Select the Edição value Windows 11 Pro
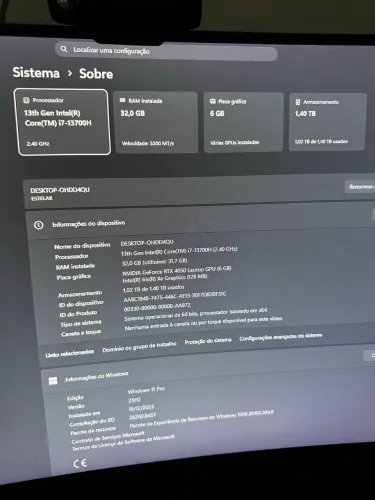The image size is (375, 500). point(146,390)
